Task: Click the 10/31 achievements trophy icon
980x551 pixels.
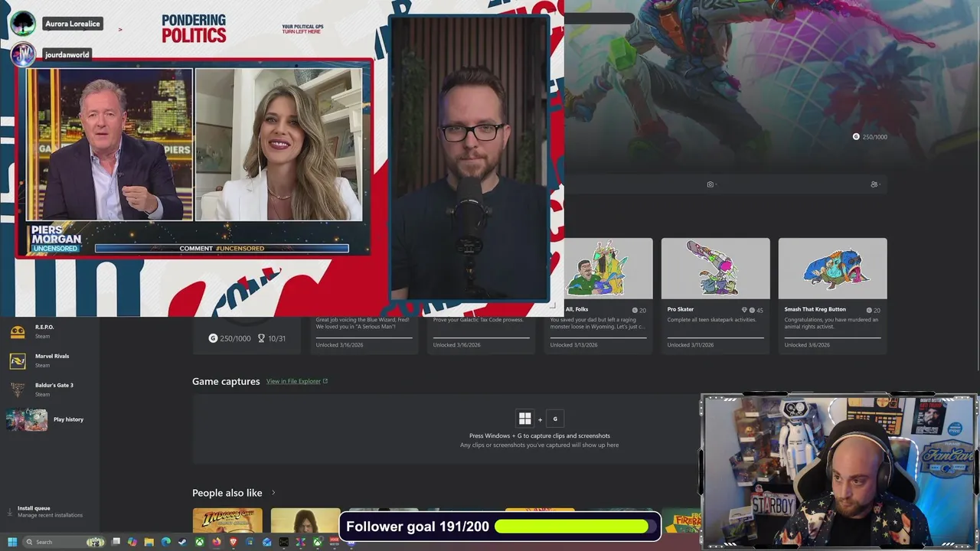Action: tap(261, 338)
